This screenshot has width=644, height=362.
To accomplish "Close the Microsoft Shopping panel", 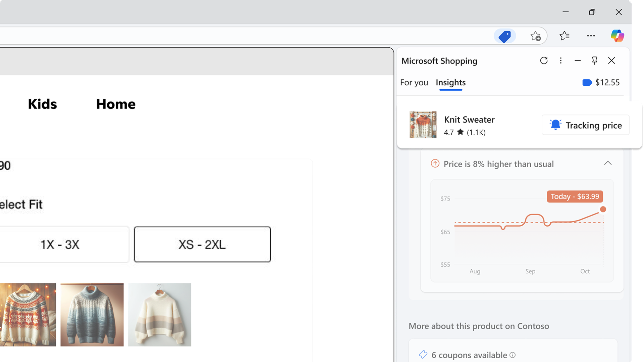I will (x=611, y=60).
